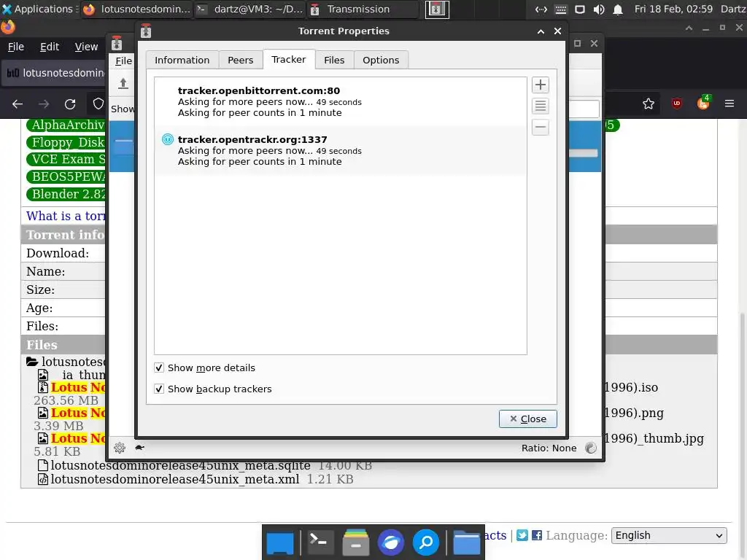
Task: Edit trackers using the list icon
Action: 541,106
